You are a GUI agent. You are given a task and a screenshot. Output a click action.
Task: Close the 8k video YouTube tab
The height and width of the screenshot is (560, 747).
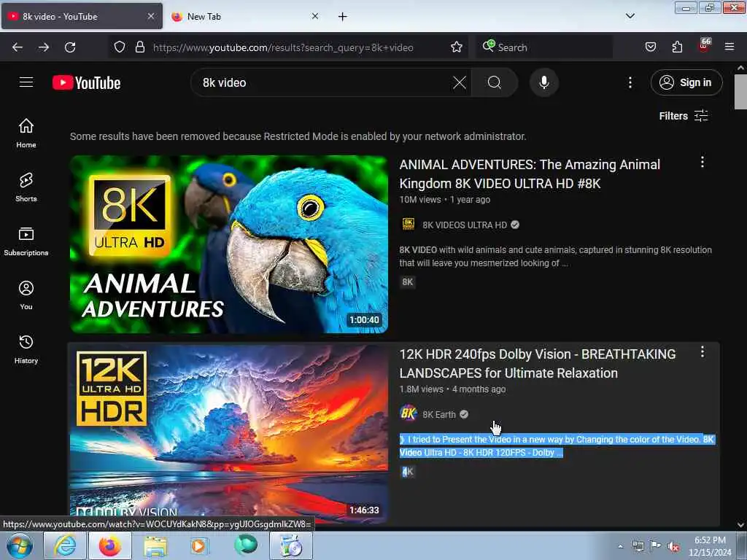click(150, 16)
